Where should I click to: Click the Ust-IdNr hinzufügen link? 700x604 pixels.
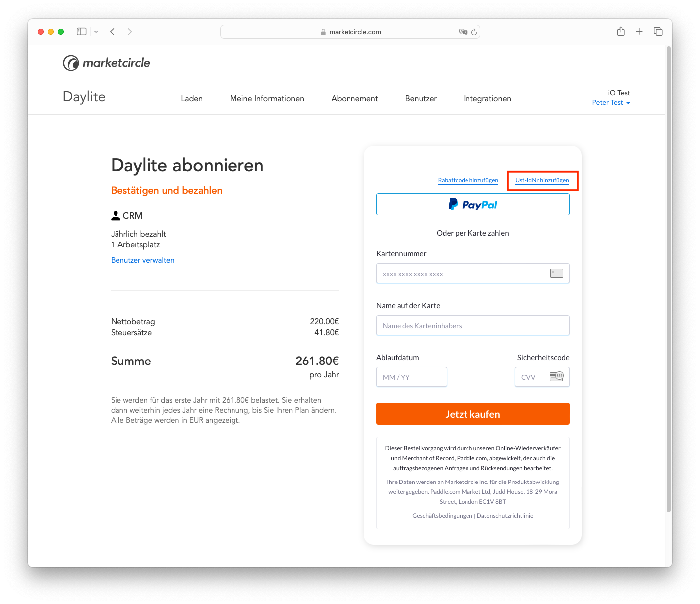point(542,180)
